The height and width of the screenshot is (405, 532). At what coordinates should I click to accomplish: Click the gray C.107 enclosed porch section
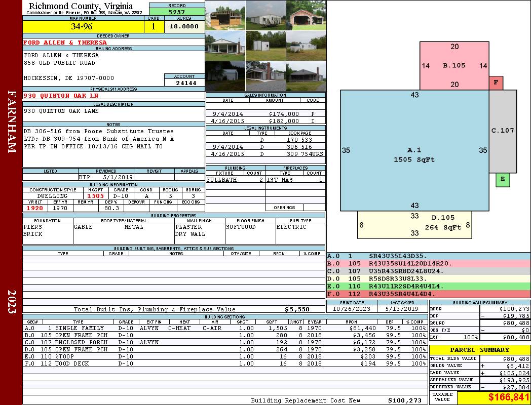pyautogui.click(x=503, y=132)
